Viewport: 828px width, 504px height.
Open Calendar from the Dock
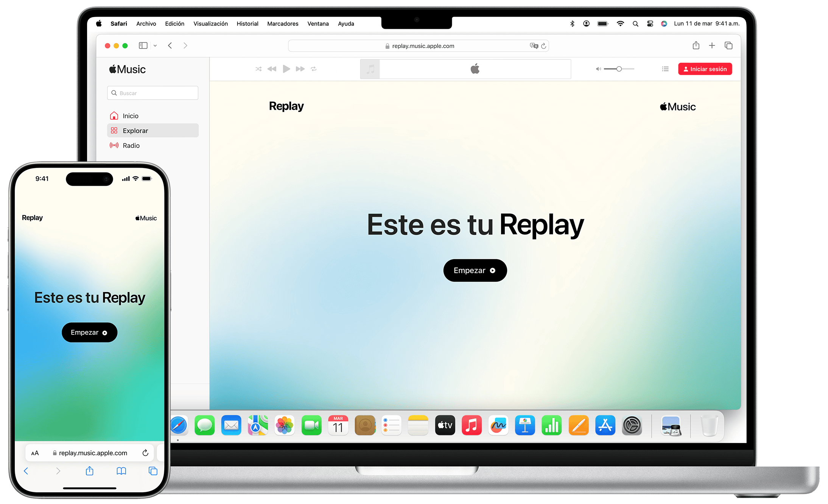click(338, 426)
